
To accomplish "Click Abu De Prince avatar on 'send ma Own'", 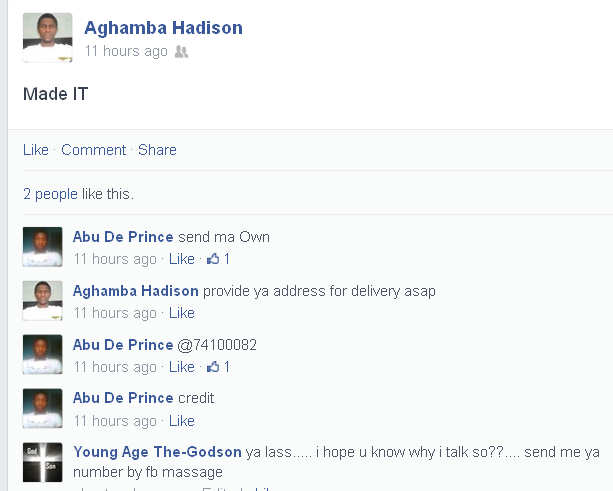I will [42, 247].
